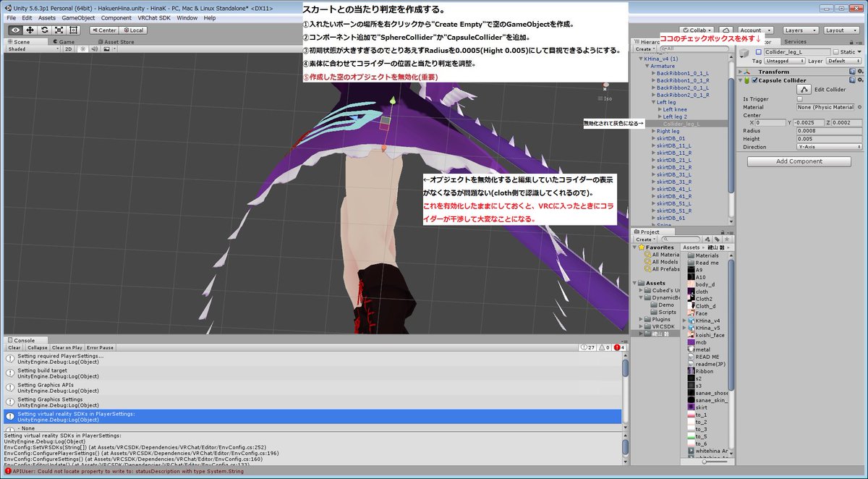
Task: Open the Layers dropdown
Action: [x=800, y=30]
